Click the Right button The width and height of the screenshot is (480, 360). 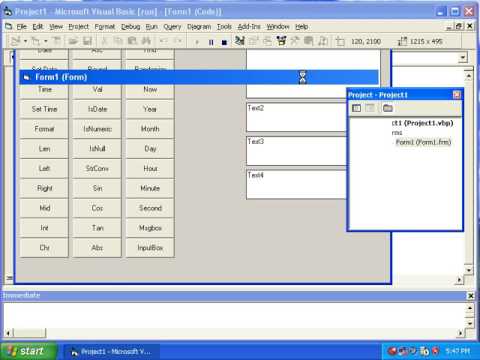44,188
